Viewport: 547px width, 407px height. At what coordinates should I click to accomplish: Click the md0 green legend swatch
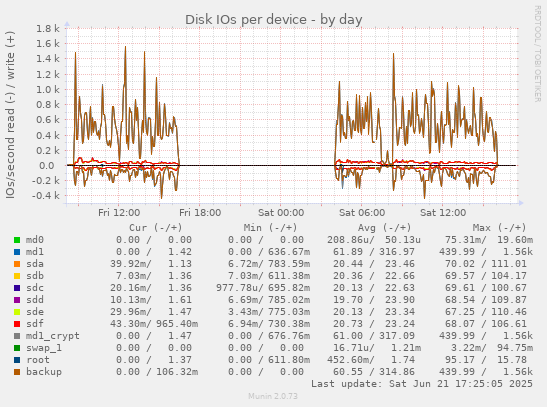[x=17, y=240]
